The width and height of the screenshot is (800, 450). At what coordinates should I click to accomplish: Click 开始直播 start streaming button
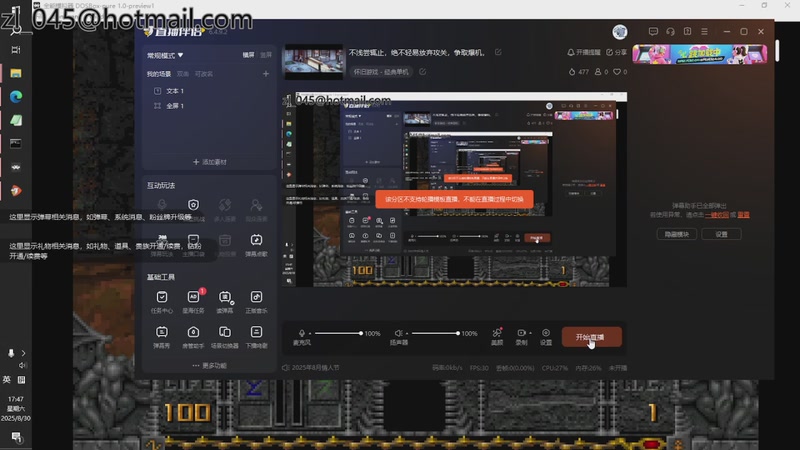(591, 337)
